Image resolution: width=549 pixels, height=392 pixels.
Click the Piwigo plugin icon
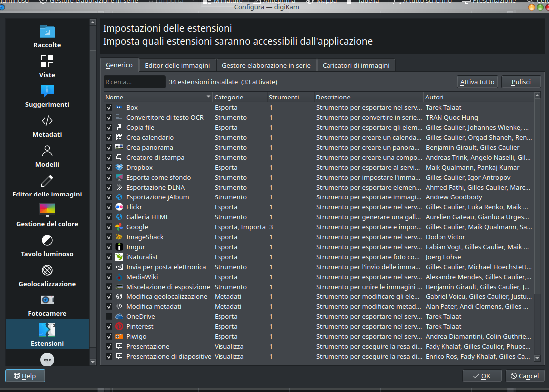pos(119,336)
